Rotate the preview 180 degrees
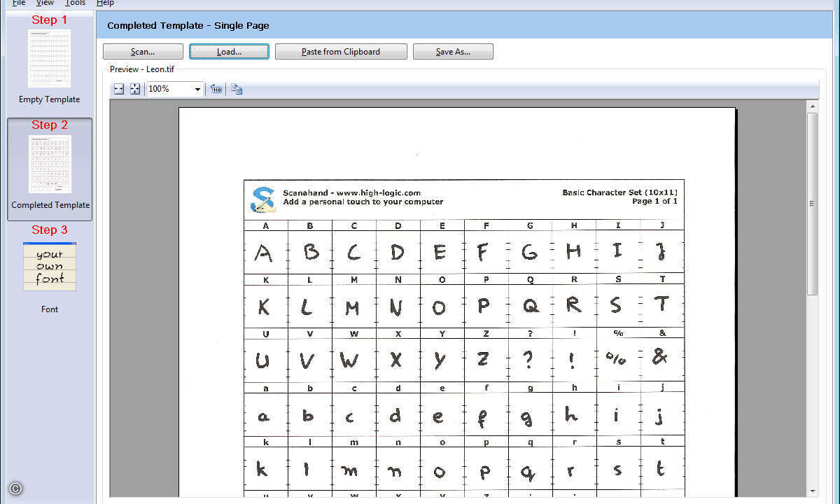The height and width of the screenshot is (504, 840). 217,89
